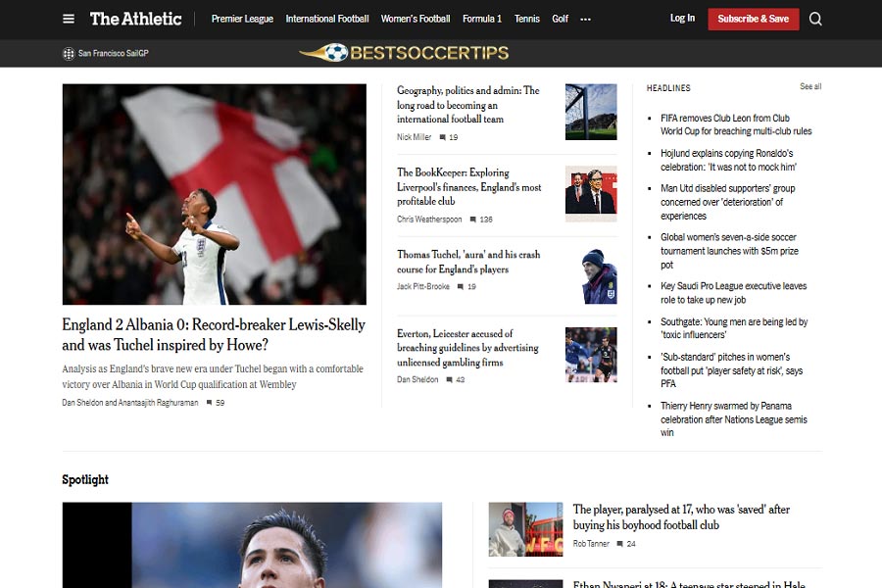
Task: Open author Nick Miller's page
Action: (414, 137)
